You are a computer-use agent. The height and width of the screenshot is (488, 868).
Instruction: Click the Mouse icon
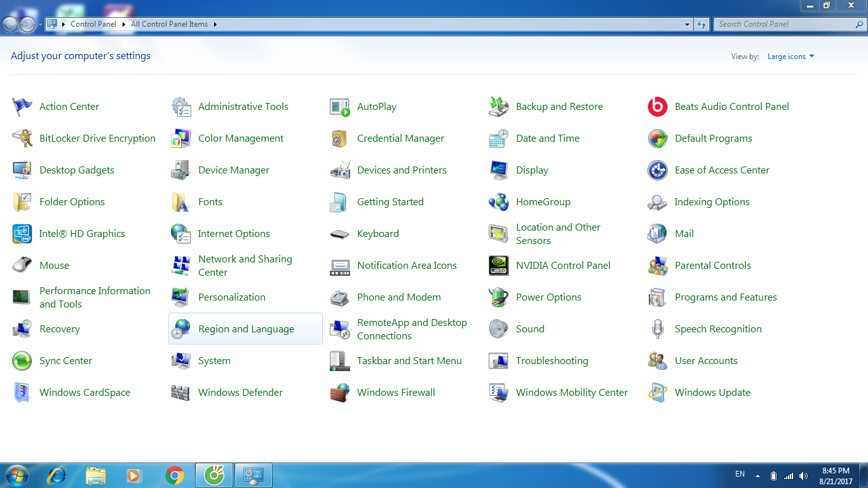coord(22,266)
